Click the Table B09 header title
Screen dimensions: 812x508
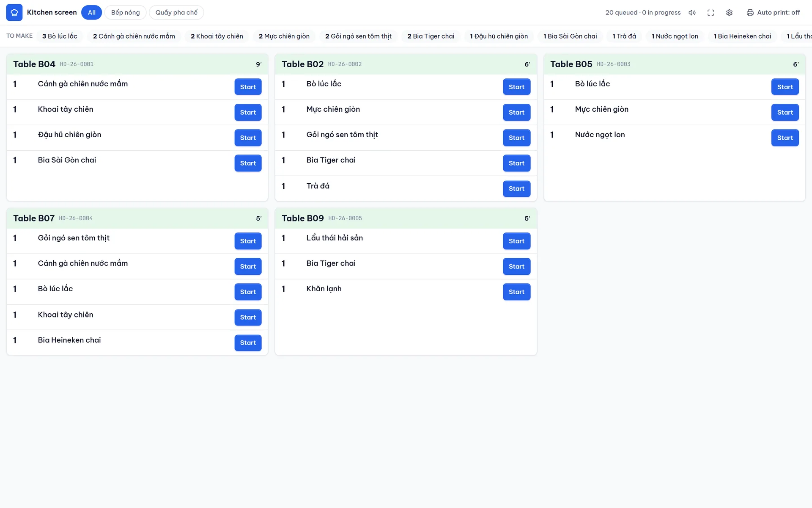click(302, 218)
